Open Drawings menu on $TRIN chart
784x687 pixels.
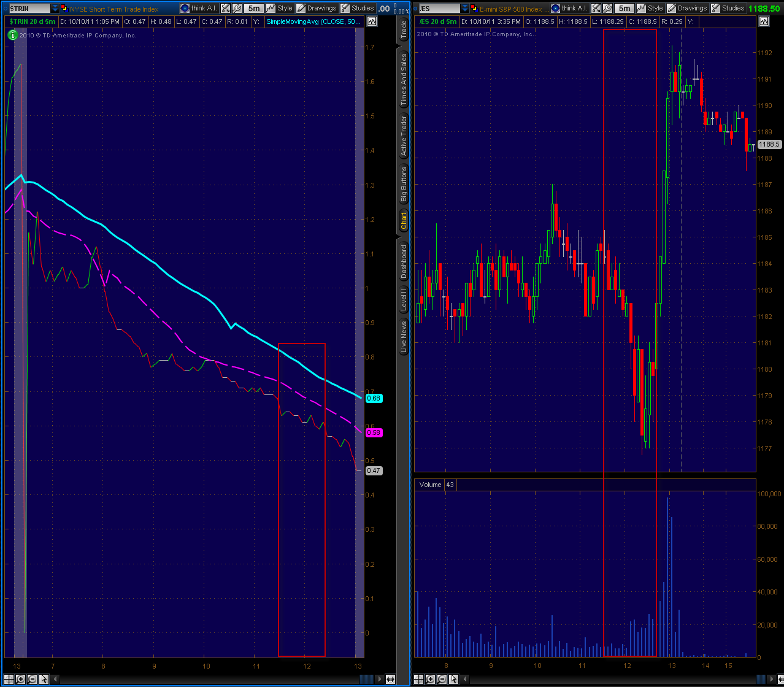316,8
